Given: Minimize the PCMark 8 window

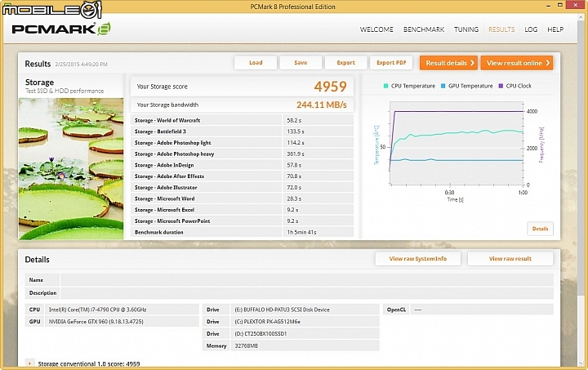Looking at the screenshot, I should 548,5.
